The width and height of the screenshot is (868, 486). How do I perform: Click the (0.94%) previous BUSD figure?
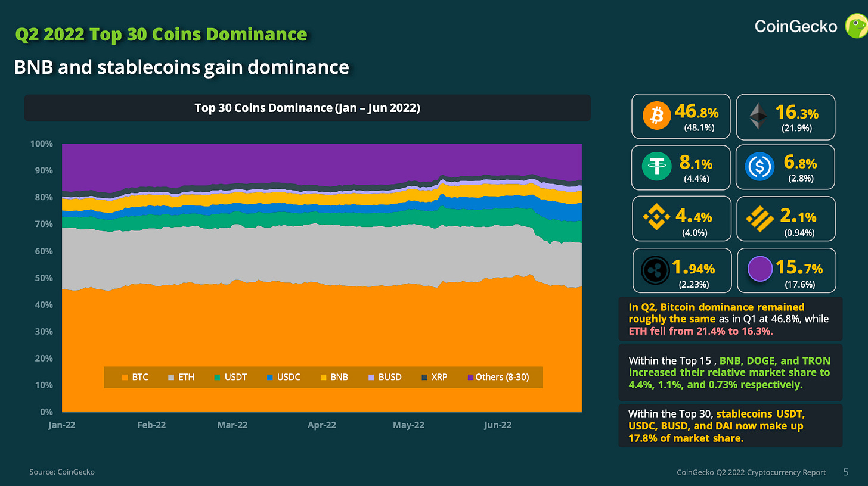point(799,232)
